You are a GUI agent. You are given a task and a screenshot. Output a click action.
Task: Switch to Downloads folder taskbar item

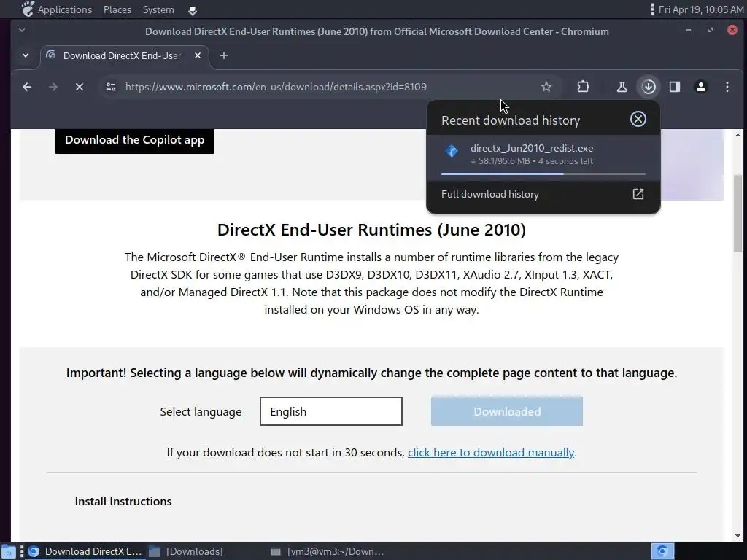pyautogui.click(x=186, y=551)
